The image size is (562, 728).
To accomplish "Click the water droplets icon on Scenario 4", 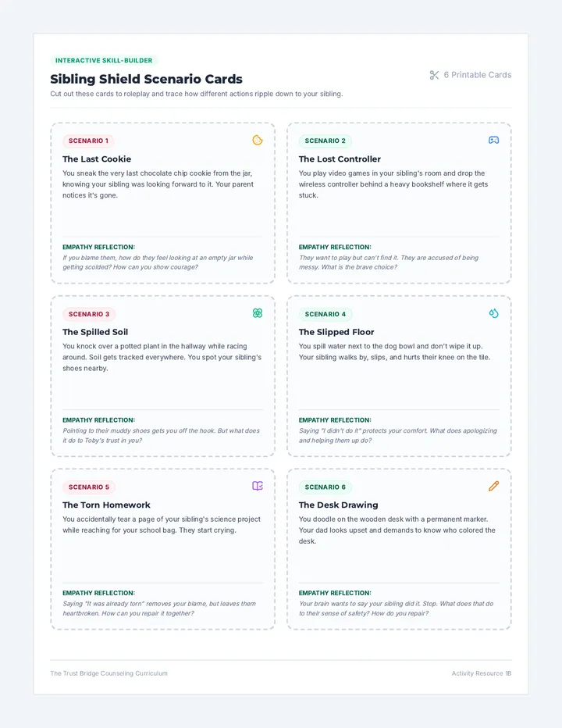I will click(493, 313).
